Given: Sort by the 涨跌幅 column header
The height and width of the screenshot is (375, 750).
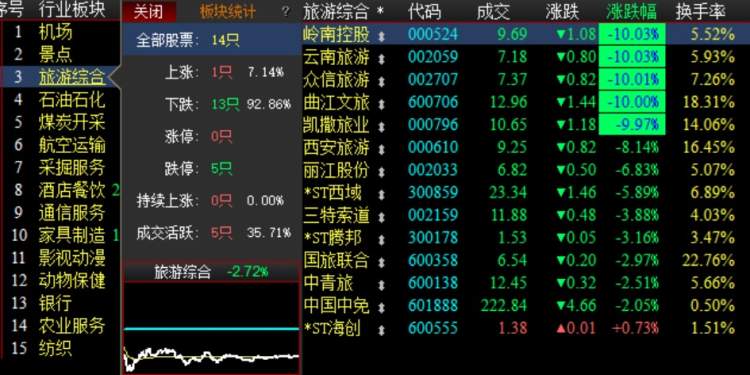Looking at the screenshot, I should 631,11.
